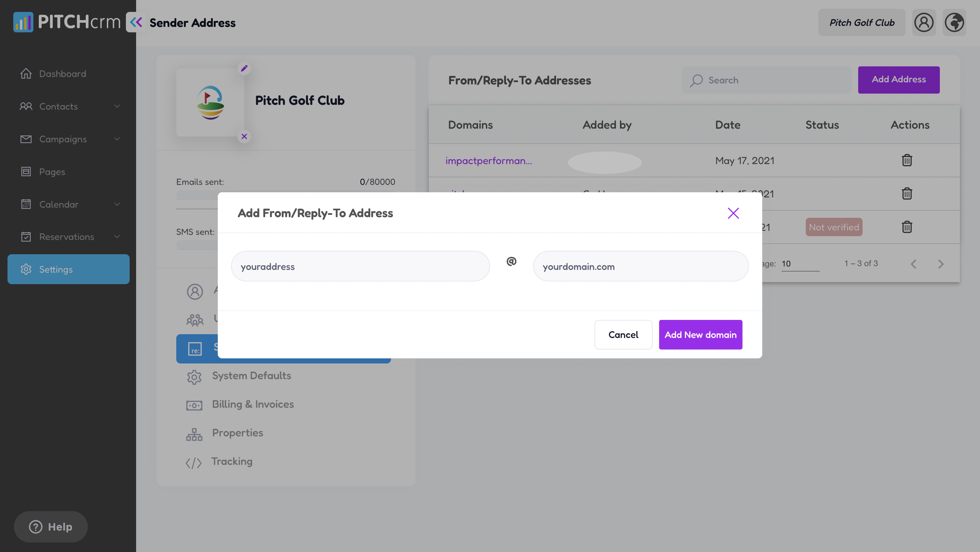Click the Pitch Golf Club account button
Image resolution: width=980 pixels, height=552 pixels.
click(862, 22)
